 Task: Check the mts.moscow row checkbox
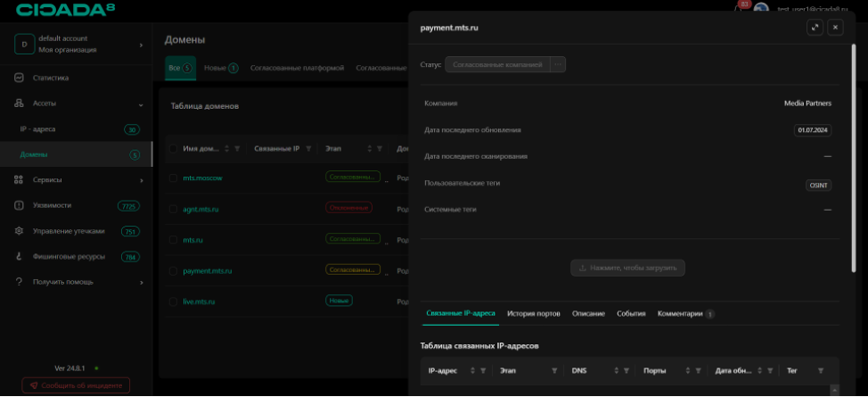174,178
